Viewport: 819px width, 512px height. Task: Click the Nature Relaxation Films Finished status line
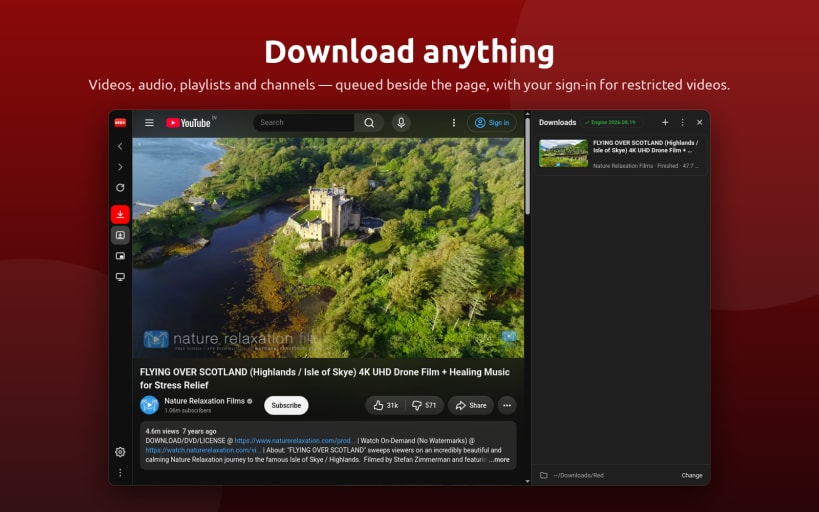(646, 166)
